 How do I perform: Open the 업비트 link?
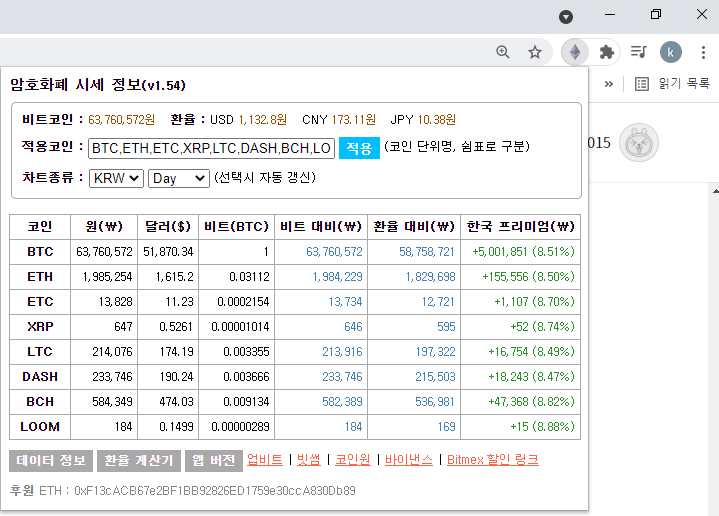[265, 460]
